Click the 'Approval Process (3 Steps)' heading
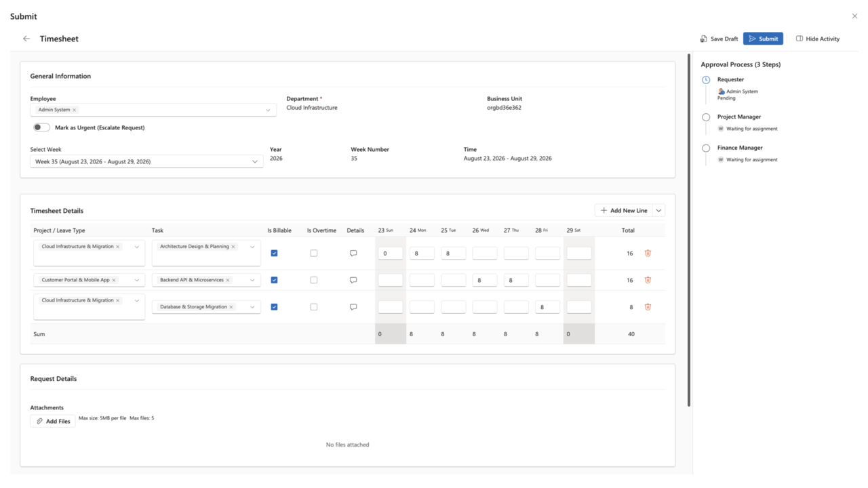Screen dimensions: 868x488 741,64
